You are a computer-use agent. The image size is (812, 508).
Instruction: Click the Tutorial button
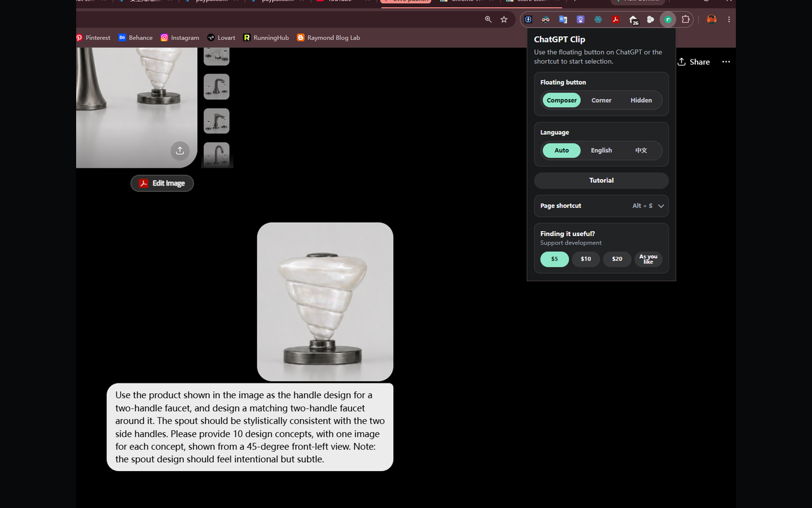tap(601, 180)
